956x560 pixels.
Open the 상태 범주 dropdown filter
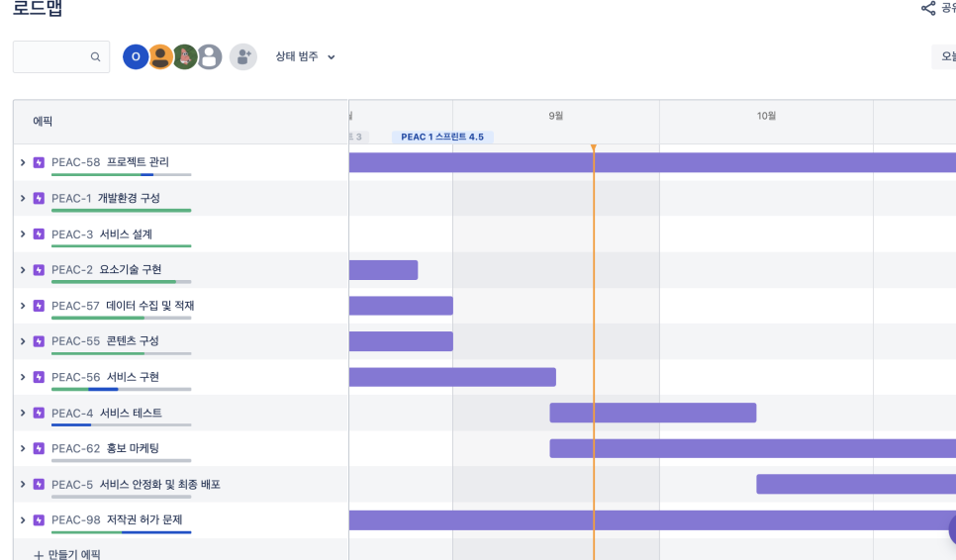pyautogui.click(x=305, y=57)
